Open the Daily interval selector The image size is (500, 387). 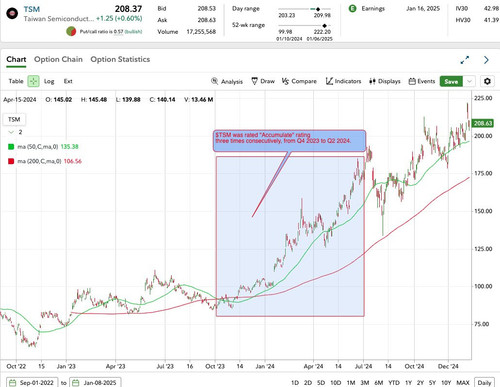484,383
